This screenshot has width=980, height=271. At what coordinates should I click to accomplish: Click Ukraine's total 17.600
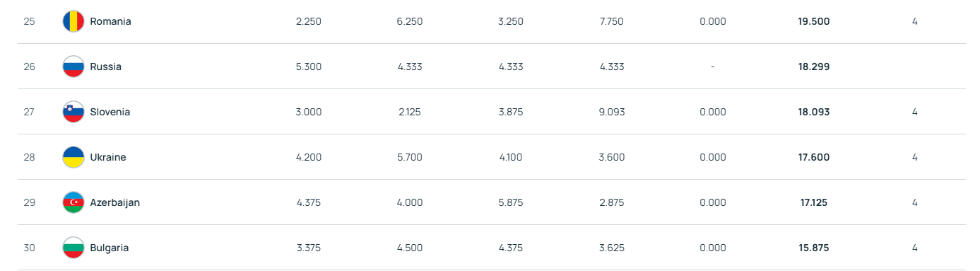(813, 157)
